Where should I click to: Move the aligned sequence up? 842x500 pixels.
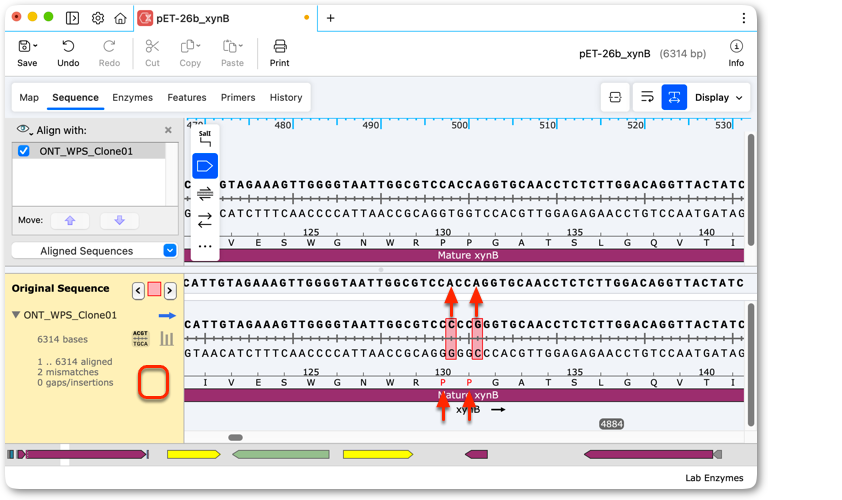click(x=70, y=220)
